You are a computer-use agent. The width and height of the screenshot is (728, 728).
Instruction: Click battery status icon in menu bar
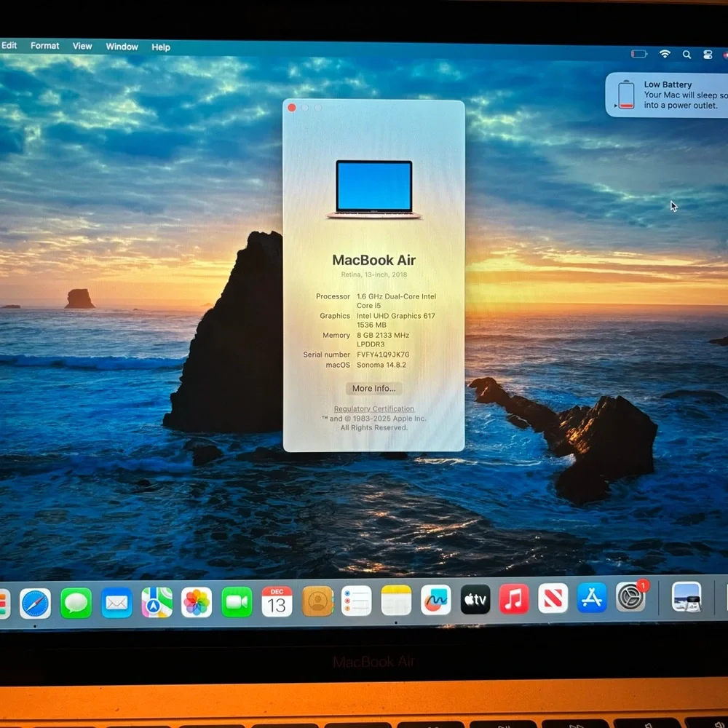(639, 54)
